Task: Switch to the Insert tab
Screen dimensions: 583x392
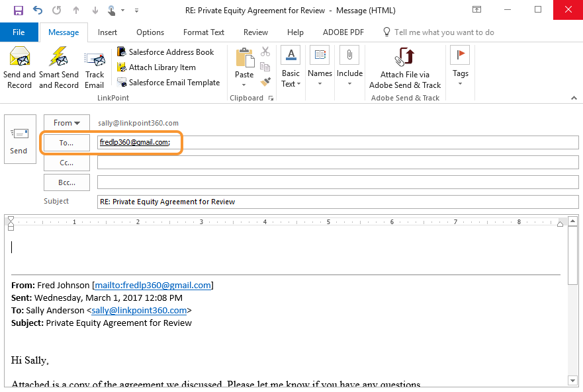Action: 108,32
